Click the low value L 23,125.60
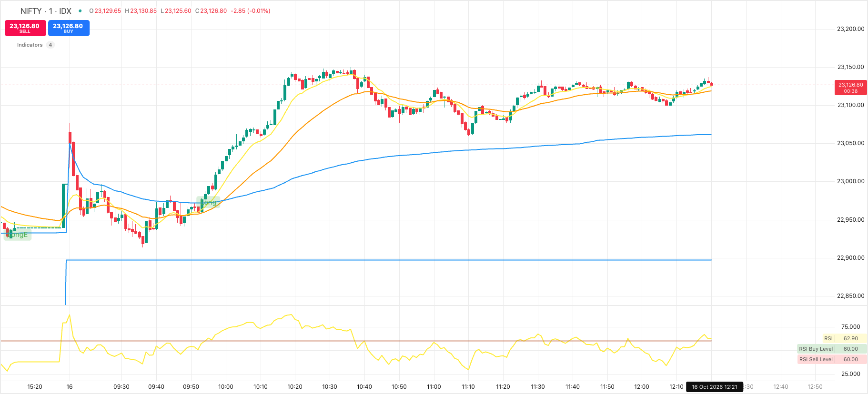 point(176,11)
